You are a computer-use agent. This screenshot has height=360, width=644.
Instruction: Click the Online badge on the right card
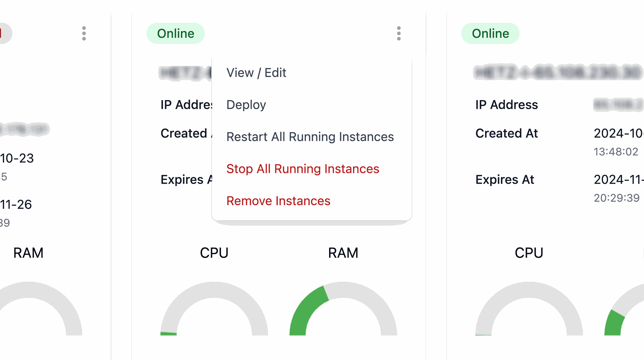tap(490, 34)
